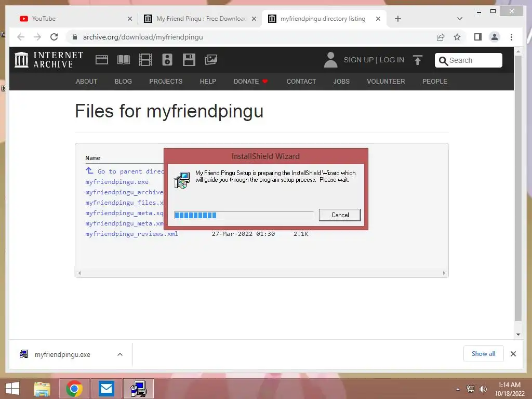Open the Chrome profile icon
Image resolution: width=532 pixels, height=399 pixels.
pyautogui.click(x=495, y=37)
